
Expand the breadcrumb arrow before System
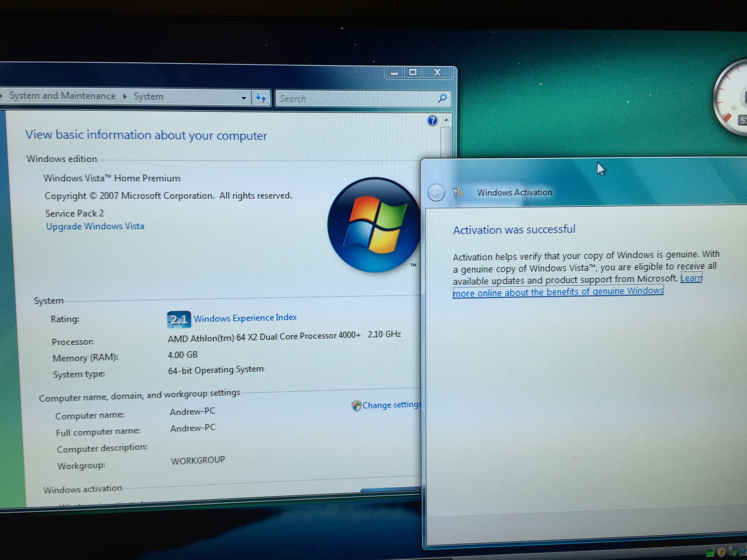coord(125,97)
